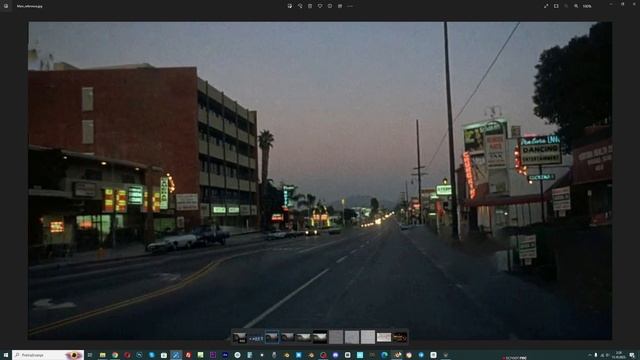Open the last dark orange-toned filmstrip thumbnail

[x=400, y=337]
